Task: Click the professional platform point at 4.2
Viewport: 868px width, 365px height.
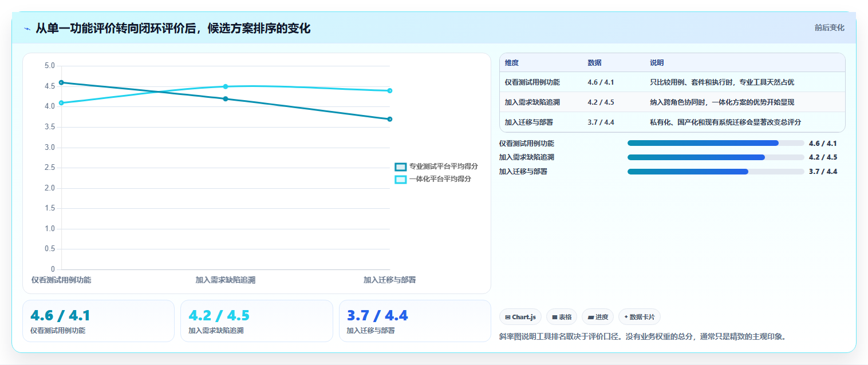Action: (226, 99)
